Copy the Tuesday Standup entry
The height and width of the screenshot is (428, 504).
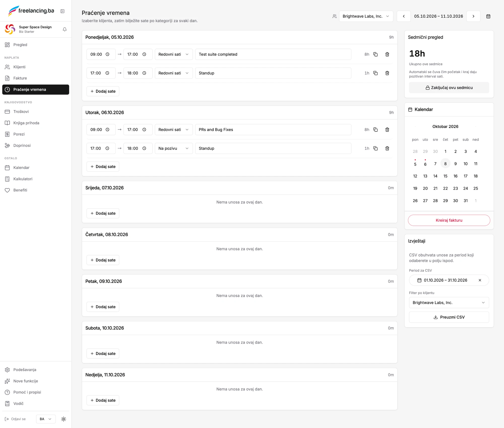click(x=375, y=148)
